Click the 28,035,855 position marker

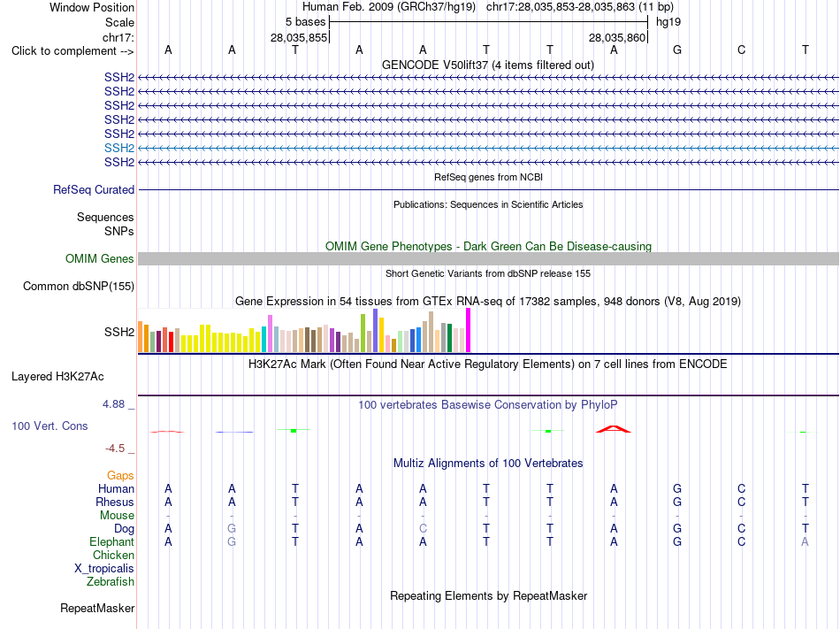tap(299, 37)
